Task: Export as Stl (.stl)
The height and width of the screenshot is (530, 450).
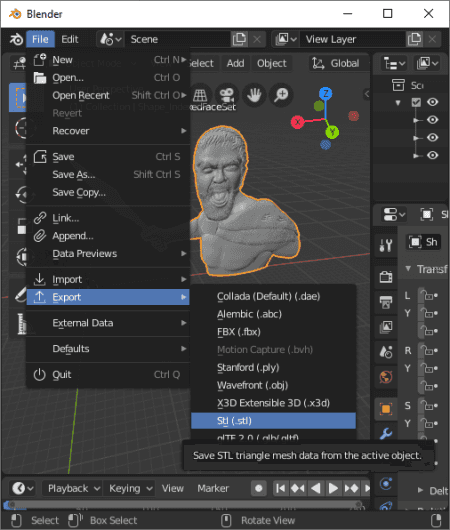Action: (273, 421)
